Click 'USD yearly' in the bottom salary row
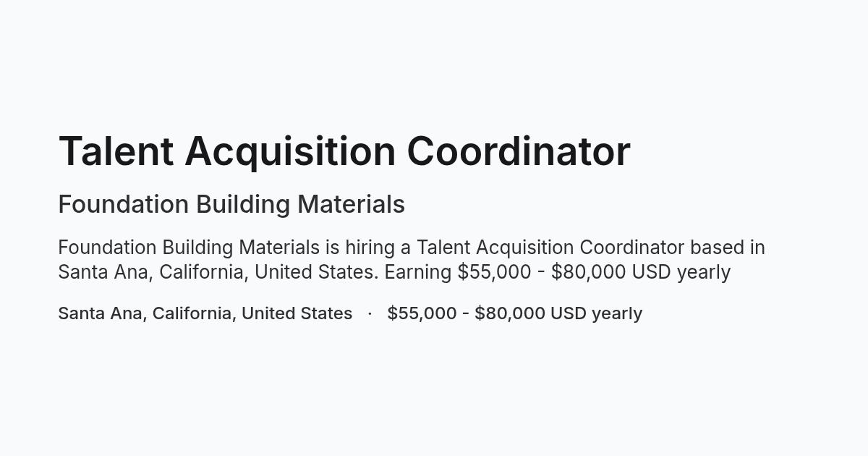868x456 pixels. (597, 314)
